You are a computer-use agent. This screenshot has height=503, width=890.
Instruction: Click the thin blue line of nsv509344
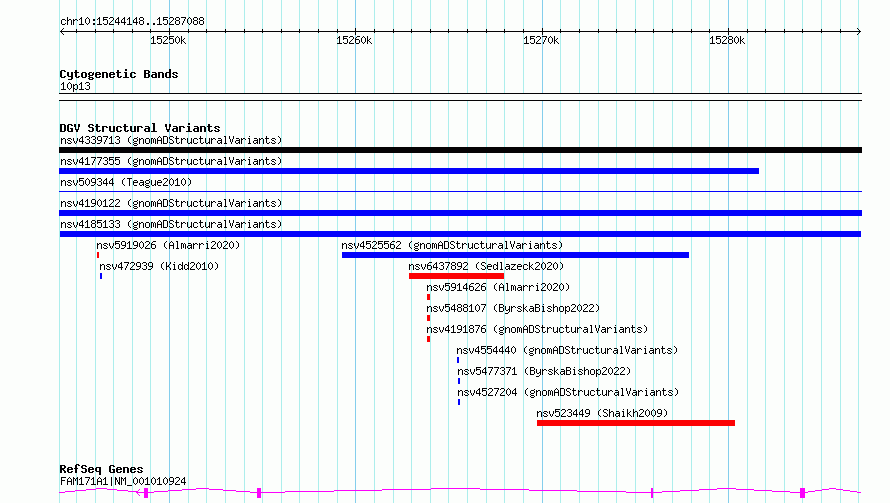(x=460, y=191)
